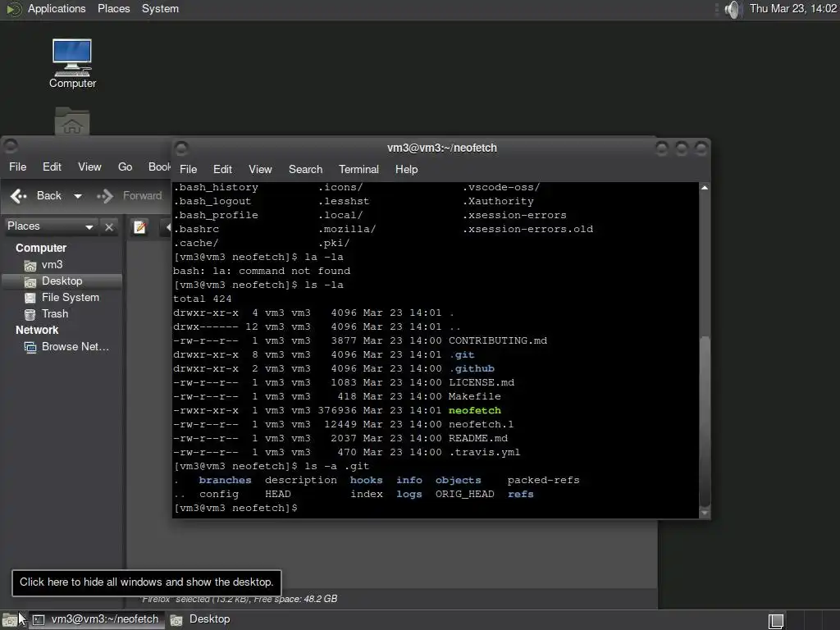The image size is (840, 630).
Task: Click ORIG_HEAD in the .git listing
Action: tap(464, 494)
